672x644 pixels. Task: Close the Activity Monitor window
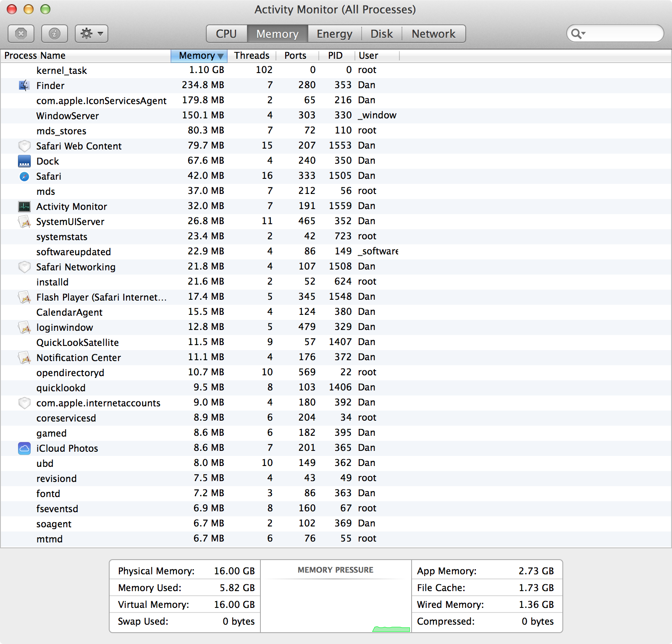click(x=12, y=9)
